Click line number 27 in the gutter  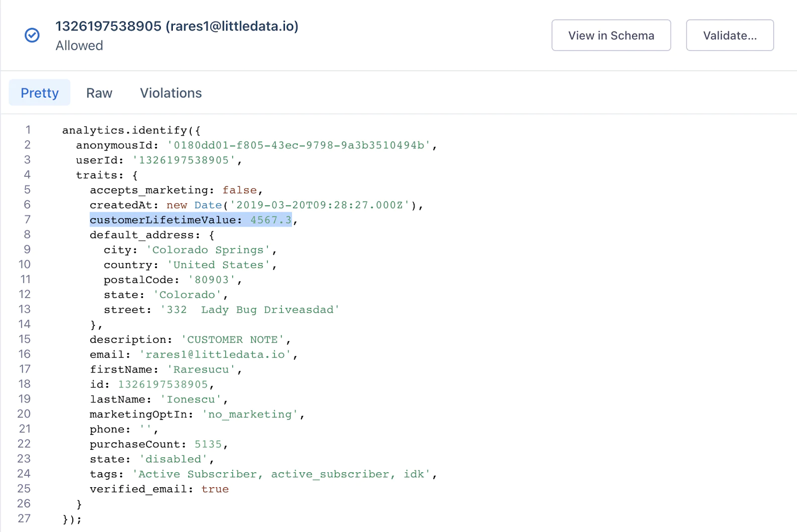pos(24,519)
